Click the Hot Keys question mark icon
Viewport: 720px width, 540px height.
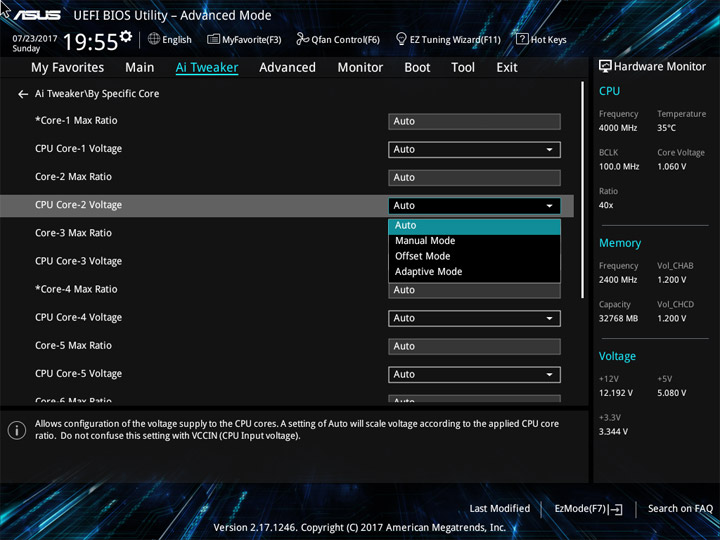pos(522,39)
